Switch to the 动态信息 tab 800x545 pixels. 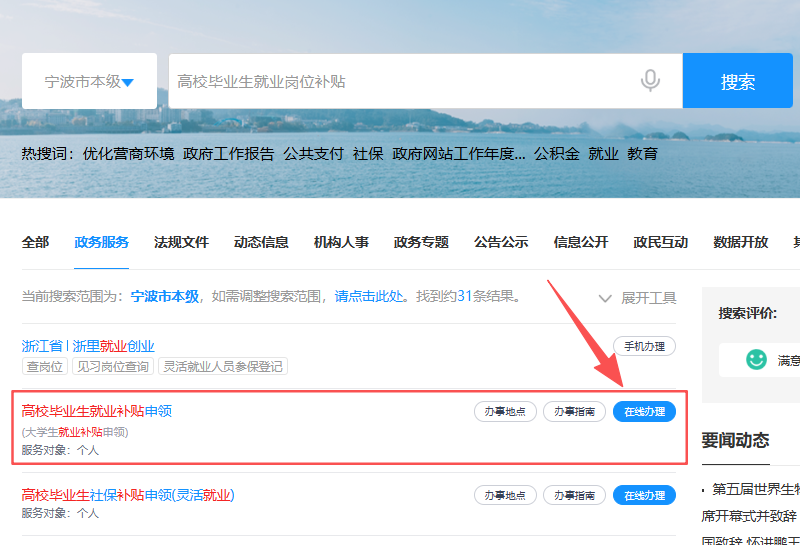click(261, 242)
